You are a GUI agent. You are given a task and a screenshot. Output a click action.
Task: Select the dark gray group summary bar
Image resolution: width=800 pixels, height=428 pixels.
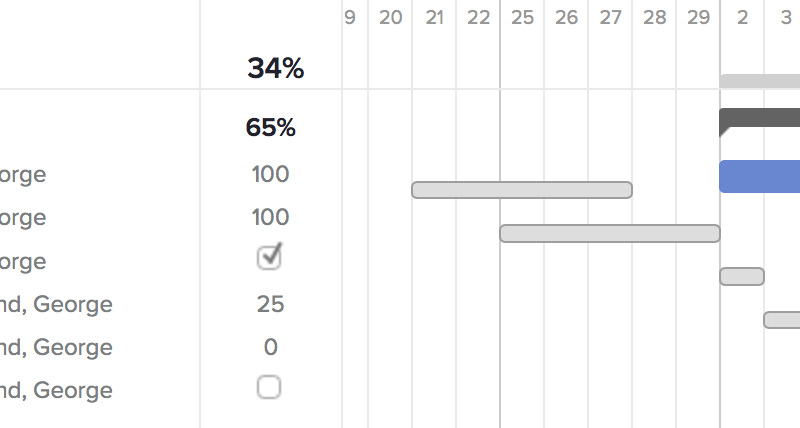[x=760, y=118]
